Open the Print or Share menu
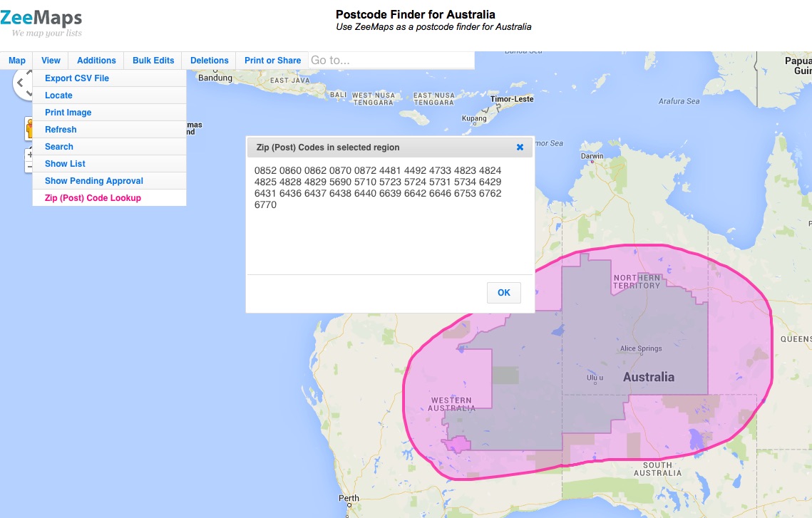812x518 pixels. (x=272, y=60)
